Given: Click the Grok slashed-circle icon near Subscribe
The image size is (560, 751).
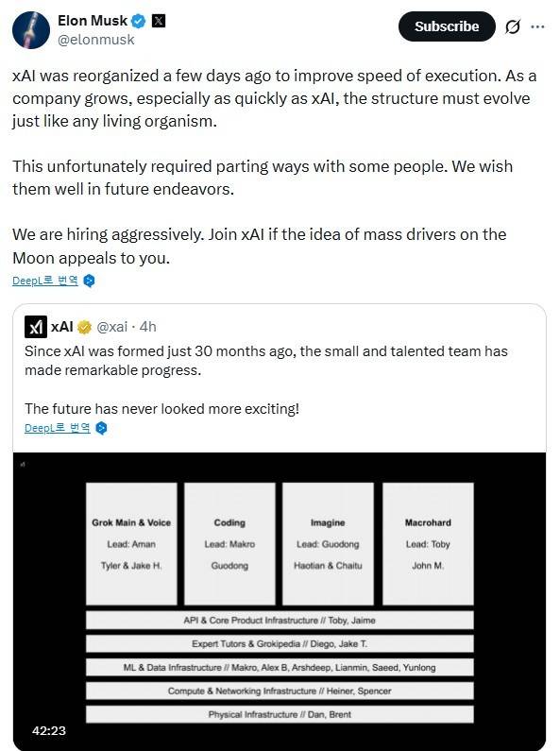Looking at the screenshot, I should tap(512, 26).
